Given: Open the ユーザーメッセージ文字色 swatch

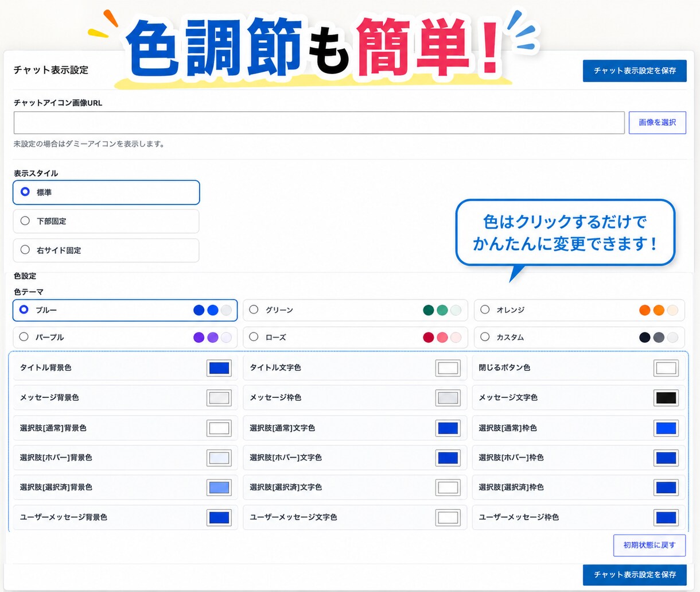Looking at the screenshot, I should (x=448, y=517).
